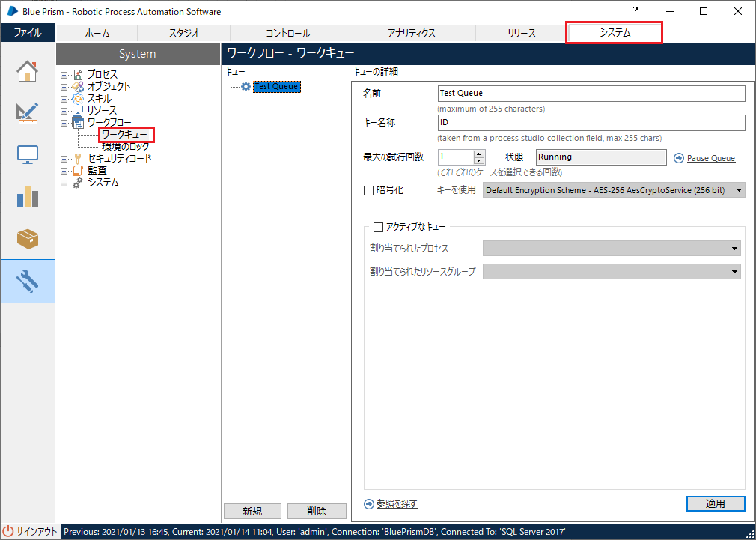This screenshot has width=756, height=540.
Task: Open the 割り当てられたプロセス dropdown
Action: click(612, 249)
